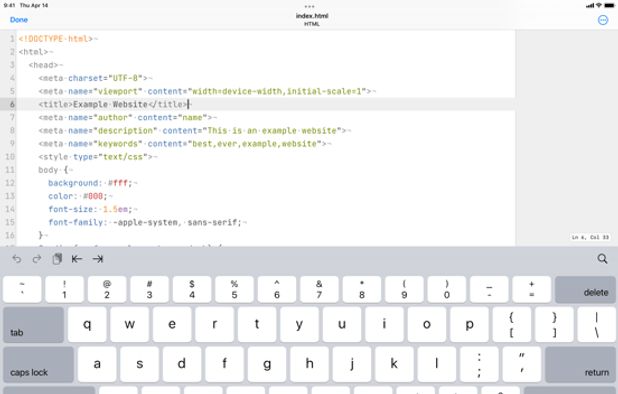This screenshot has width=618, height=394.
Task: Tap the paste clipboard icon
Action: pos(57,259)
